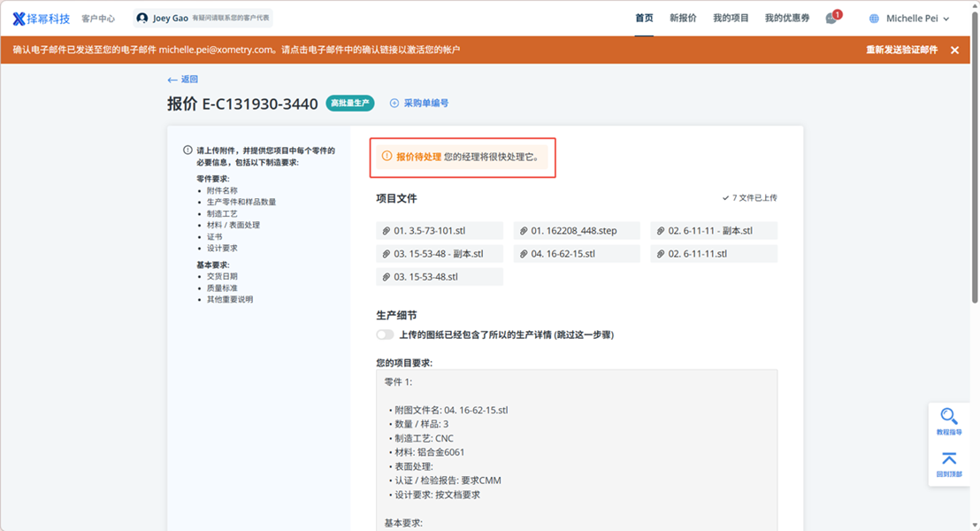Open the 首页 tab
980x531 pixels.
(x=644, y=19)
